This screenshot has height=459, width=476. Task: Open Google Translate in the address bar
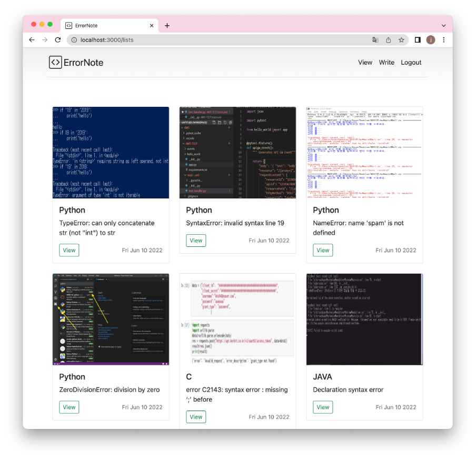click(375, 39)
